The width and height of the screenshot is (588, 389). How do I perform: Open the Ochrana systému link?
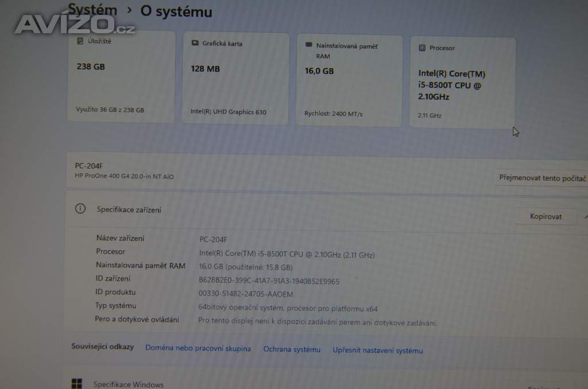click(x=292, y=349)
